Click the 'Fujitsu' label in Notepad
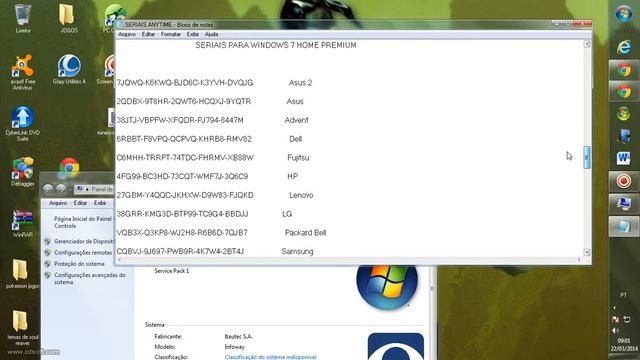This screenshot has height=360, width=640. click(x=298, y=158)
